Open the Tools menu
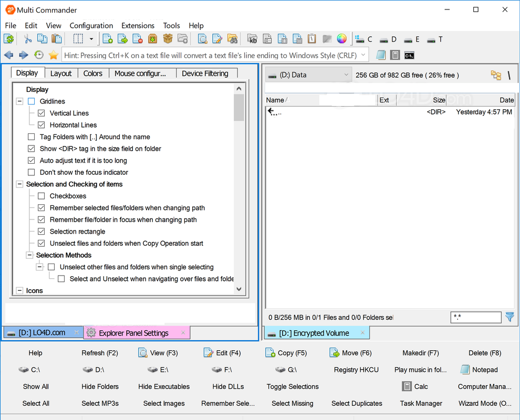 [x=171, y=26]
